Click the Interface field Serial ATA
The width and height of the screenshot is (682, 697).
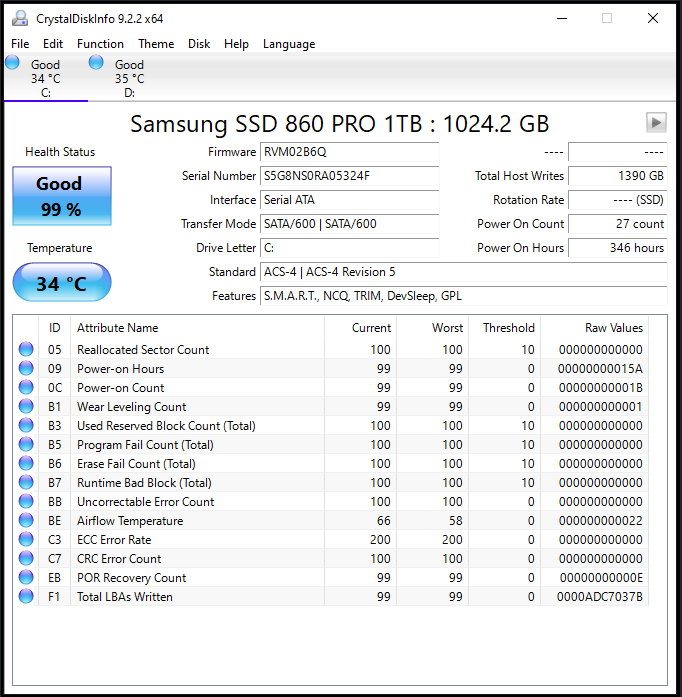(x=349, y=200)
